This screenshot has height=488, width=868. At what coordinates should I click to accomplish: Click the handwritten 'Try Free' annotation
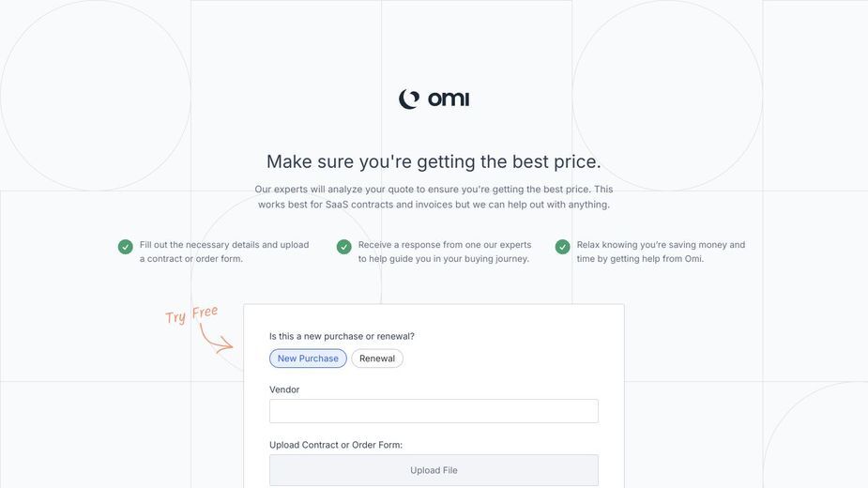pos(191,314)
